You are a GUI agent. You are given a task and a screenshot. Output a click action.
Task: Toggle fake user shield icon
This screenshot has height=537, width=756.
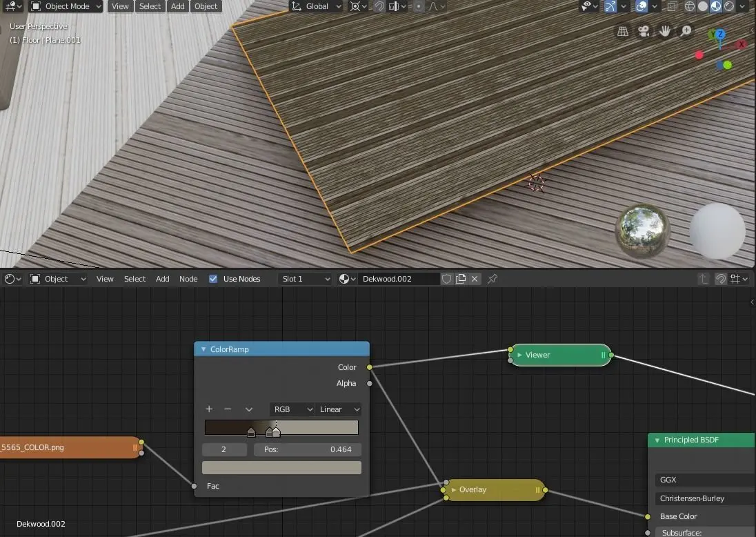click(x=447, y=279)
